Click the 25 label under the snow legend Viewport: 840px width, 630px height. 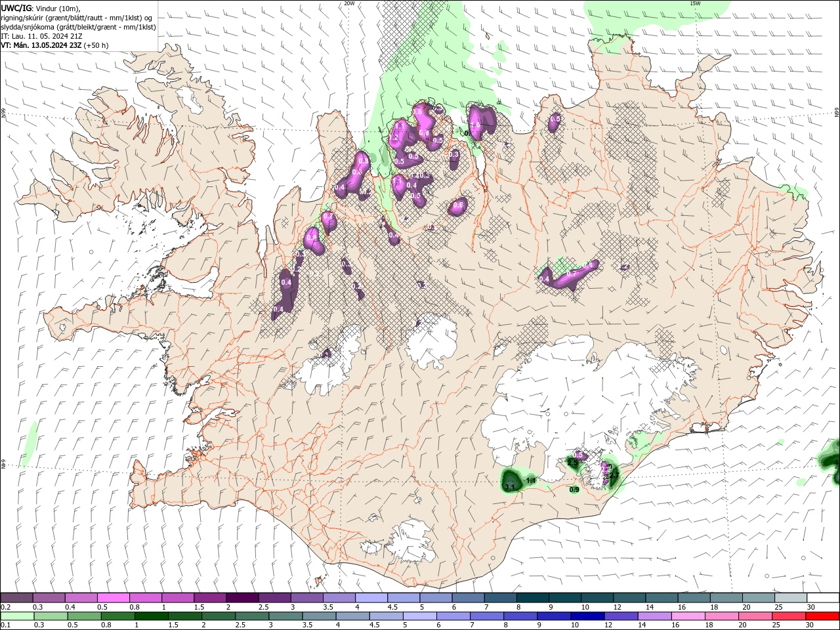point(780,607)
